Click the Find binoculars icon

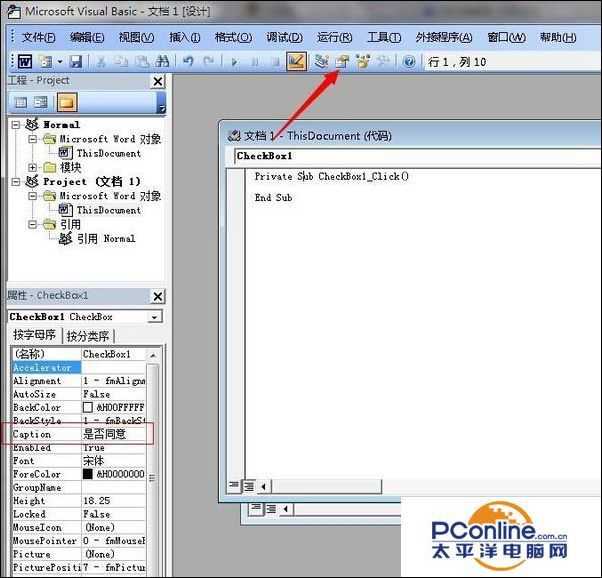tap(163, 61)
